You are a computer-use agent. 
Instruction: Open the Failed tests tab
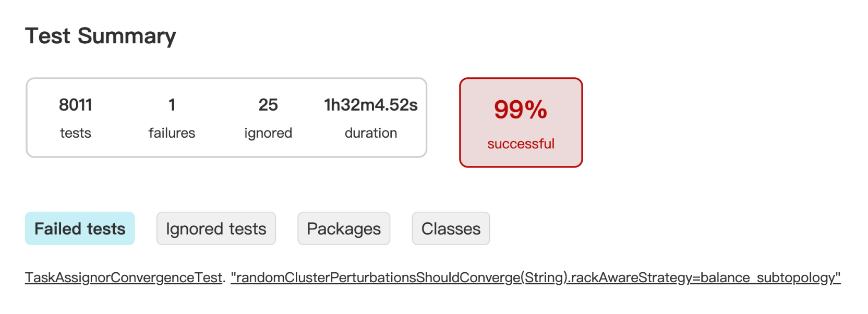pos(80,228)
